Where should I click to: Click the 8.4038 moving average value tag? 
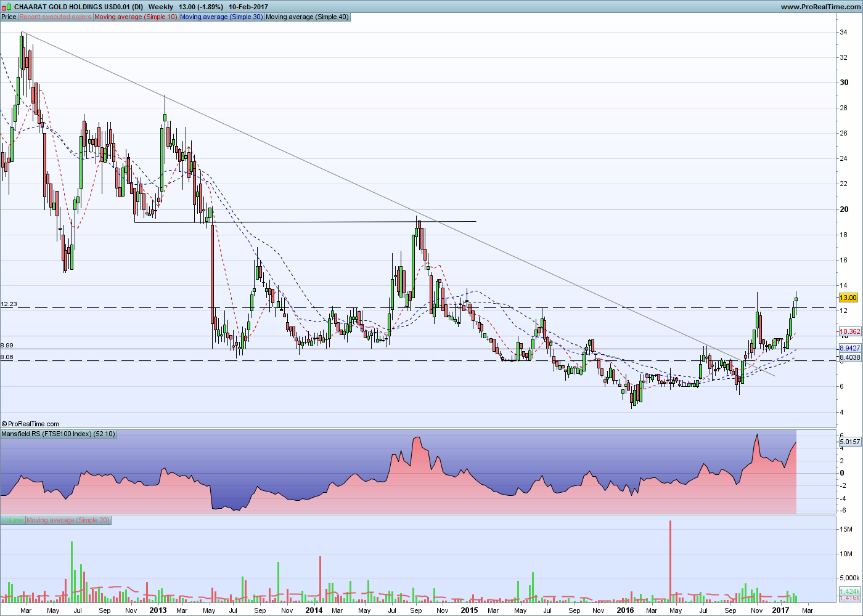pos(850,357)
